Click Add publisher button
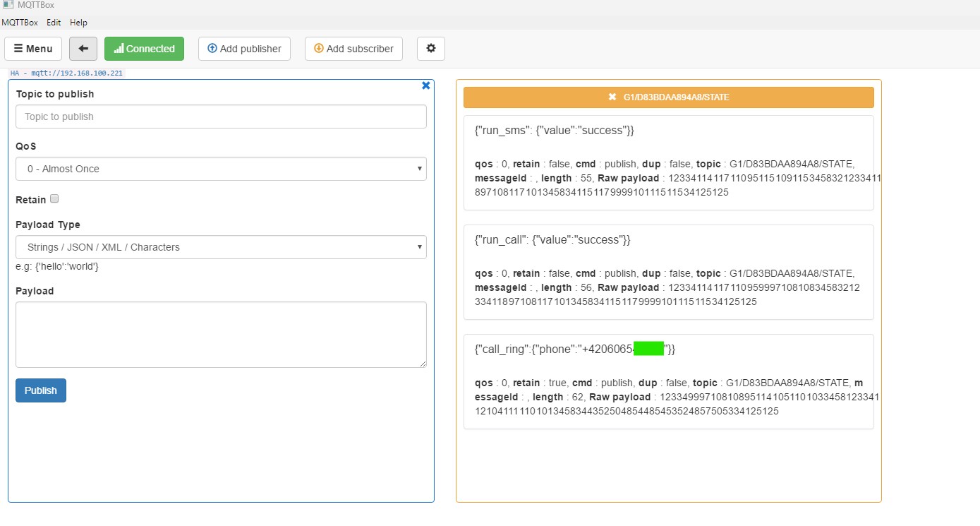This screenshot has height=526, width=980. (x=244, y=49)
